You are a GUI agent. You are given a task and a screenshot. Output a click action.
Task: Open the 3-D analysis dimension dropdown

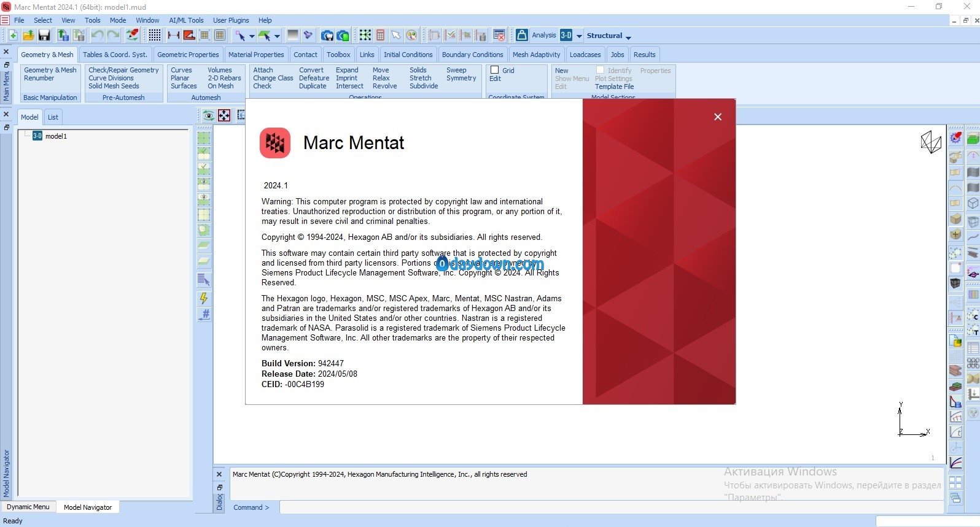click(x=578, y=36)
